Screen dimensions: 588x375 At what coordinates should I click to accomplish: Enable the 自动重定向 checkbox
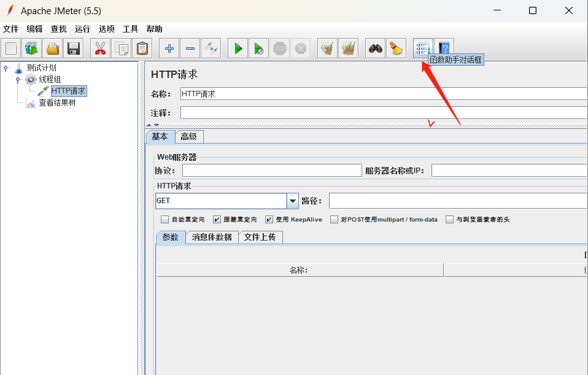[x=164, y=219]
